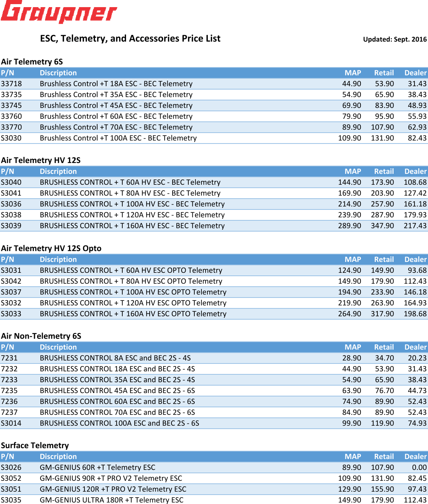Click the MAP column header in Air Telemetry 6S
The image size is (428, 504).
point(353,73)
